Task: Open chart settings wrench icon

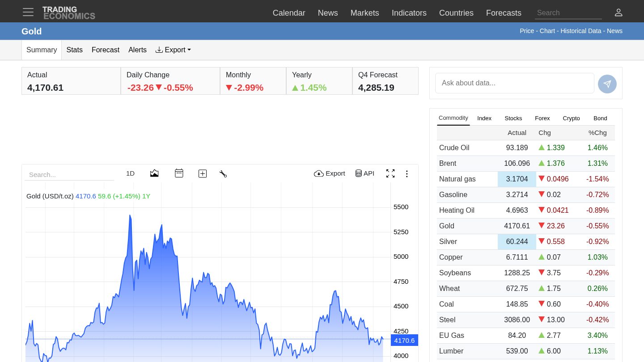Action: 223,173
